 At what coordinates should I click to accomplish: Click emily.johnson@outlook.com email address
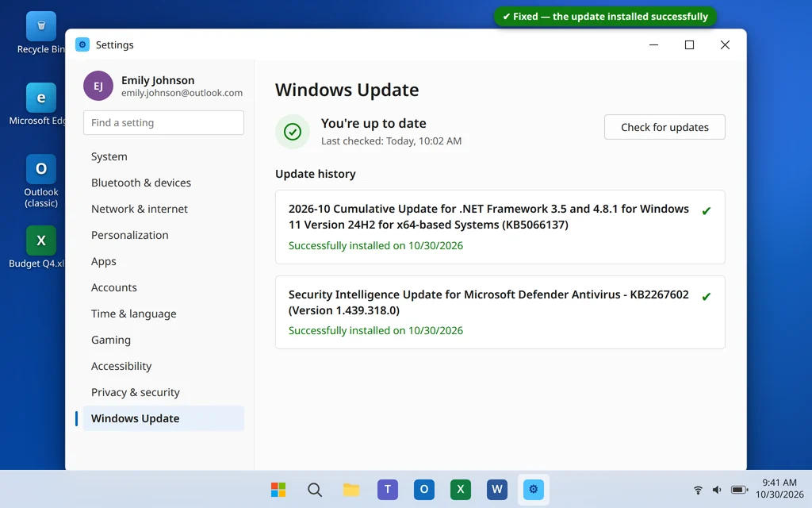pyautogui.click(x=182, y=93)
